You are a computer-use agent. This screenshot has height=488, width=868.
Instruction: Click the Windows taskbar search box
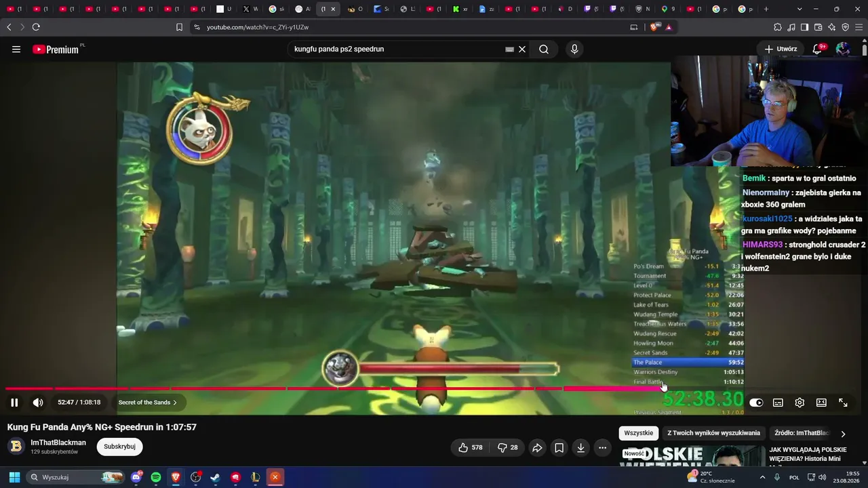tap(76, 477)
